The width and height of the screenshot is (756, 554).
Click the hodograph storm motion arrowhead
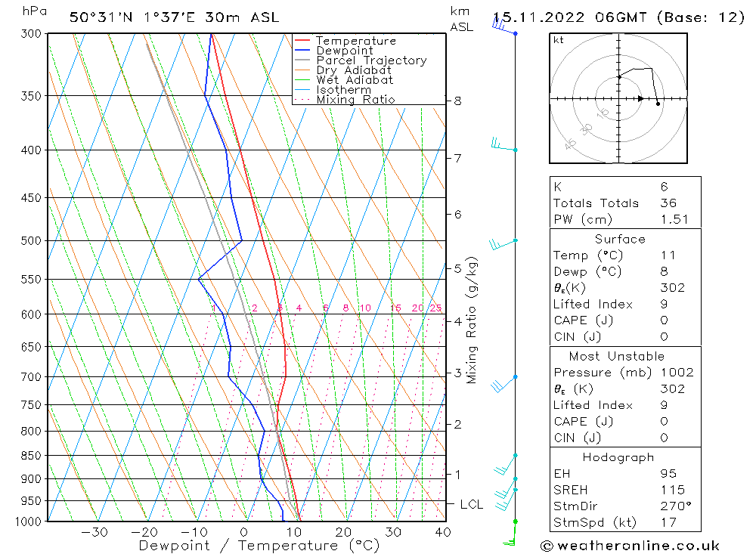coord(640,98)
